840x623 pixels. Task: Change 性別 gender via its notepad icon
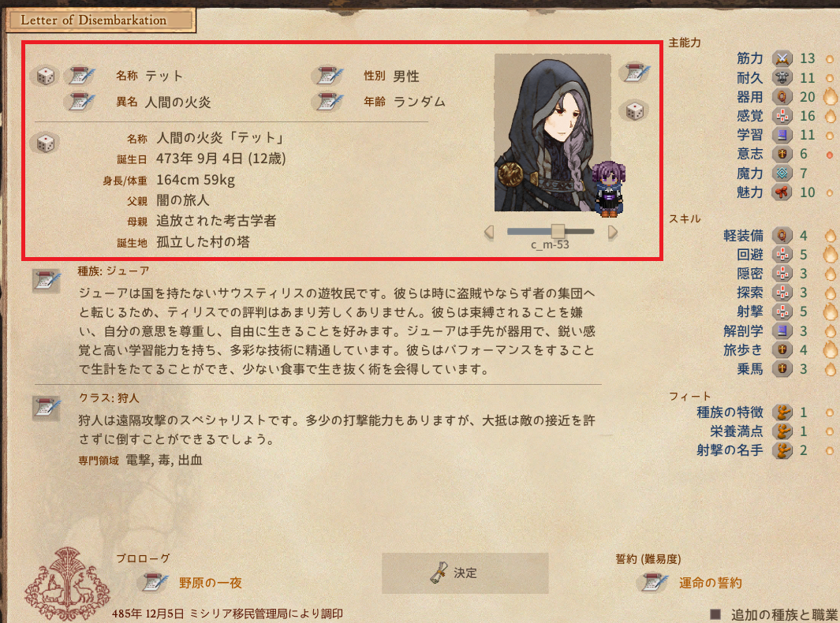[x=328, y=76]
